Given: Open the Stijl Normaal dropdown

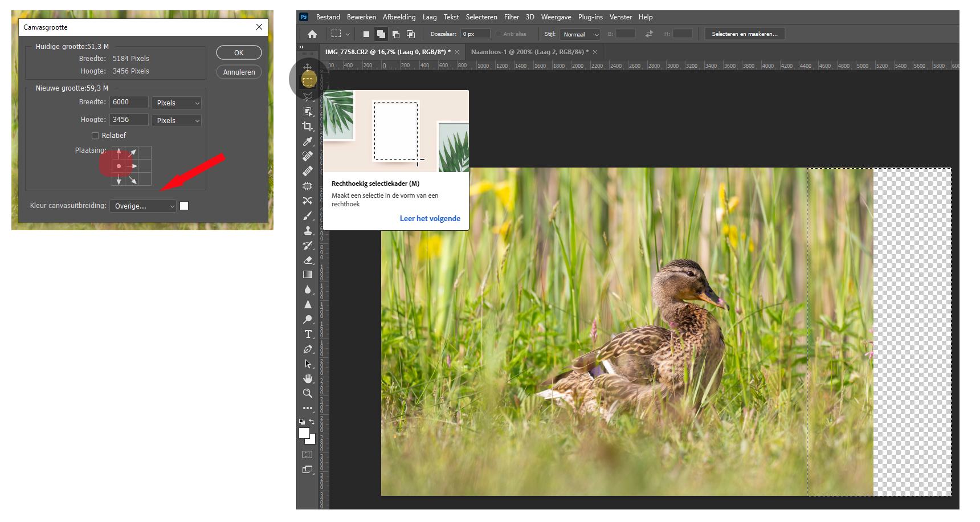Looking at the screenshot, I should [x=580, y=35].
